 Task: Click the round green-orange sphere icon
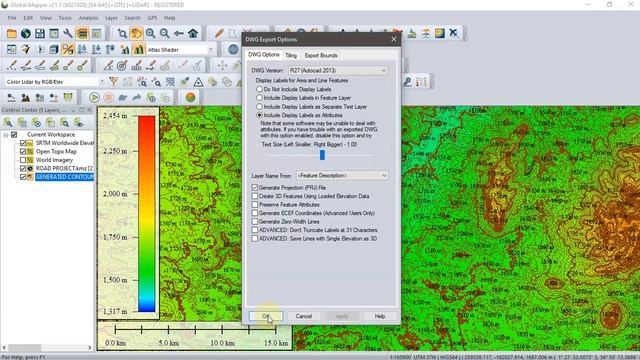click(190, 98)
